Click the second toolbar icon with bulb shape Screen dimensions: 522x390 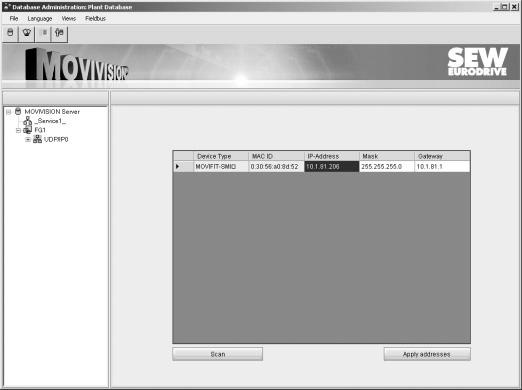pos(26,33)
